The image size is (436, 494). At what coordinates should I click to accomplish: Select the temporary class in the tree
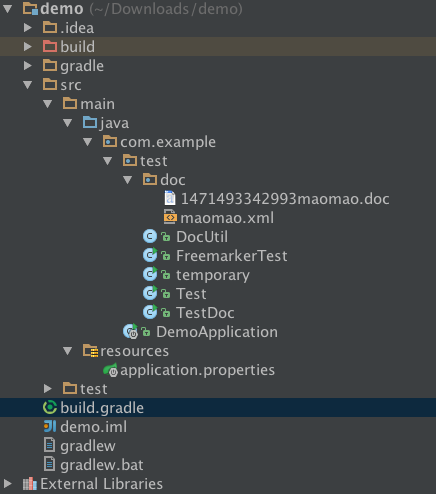213,275
